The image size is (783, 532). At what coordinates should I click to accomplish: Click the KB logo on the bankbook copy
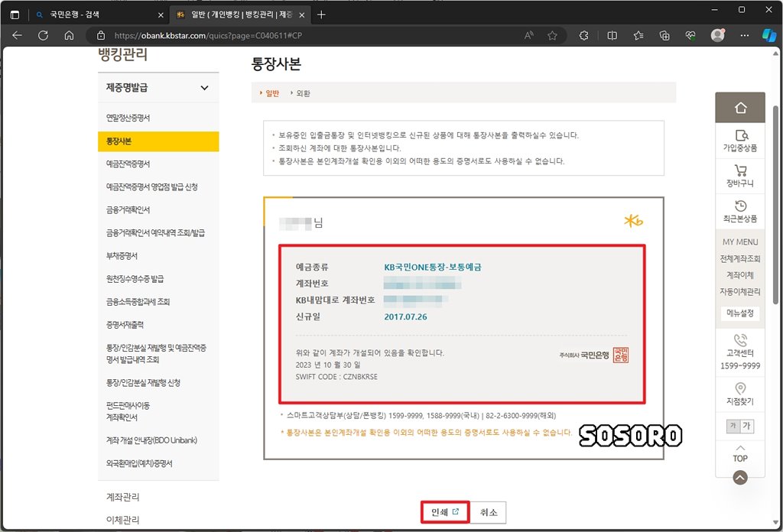[x=633, y=221]
